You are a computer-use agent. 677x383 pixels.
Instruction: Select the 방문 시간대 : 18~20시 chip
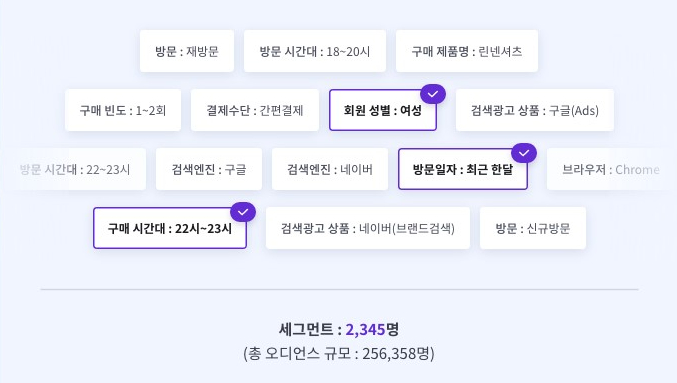[315, 51]
